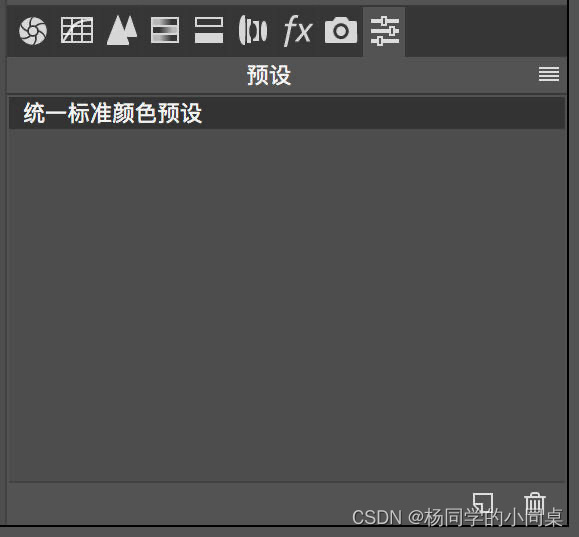
Task: Open the Split Toning tab
Action: [x=209, y=30]
